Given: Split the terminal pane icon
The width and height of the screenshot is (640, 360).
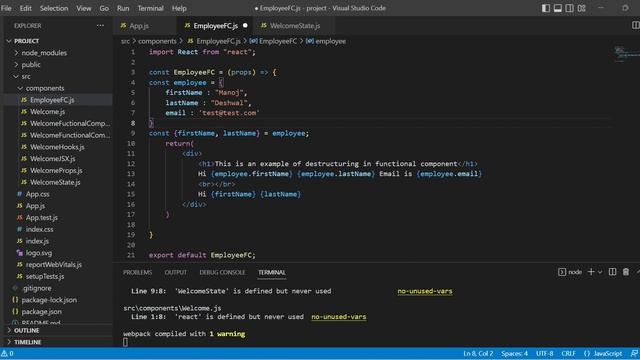Looking at the screenshot, I should [612, 272].
